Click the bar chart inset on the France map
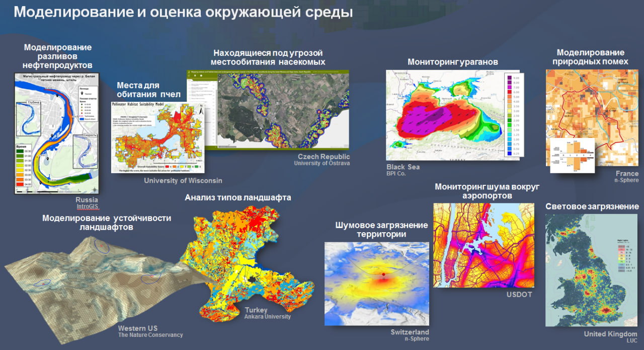 pyautogui.click(x=573, y=156)
